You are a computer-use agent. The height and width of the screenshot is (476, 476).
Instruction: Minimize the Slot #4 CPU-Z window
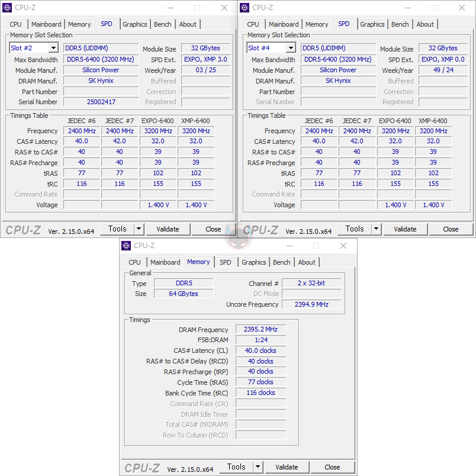(408, 8)
